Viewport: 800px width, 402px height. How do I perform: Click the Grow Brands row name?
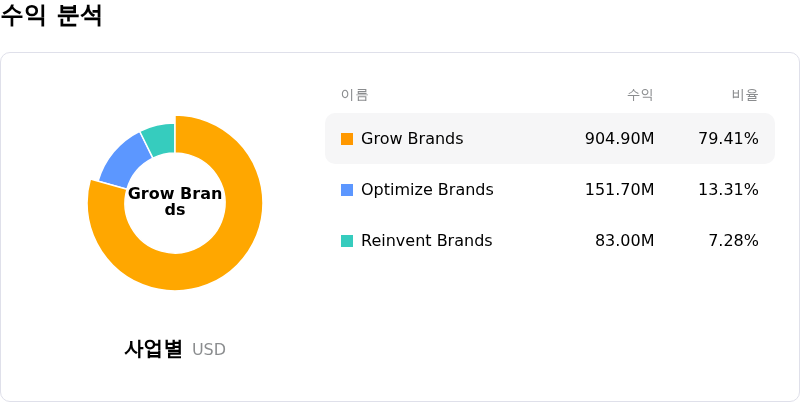(412, 139)
